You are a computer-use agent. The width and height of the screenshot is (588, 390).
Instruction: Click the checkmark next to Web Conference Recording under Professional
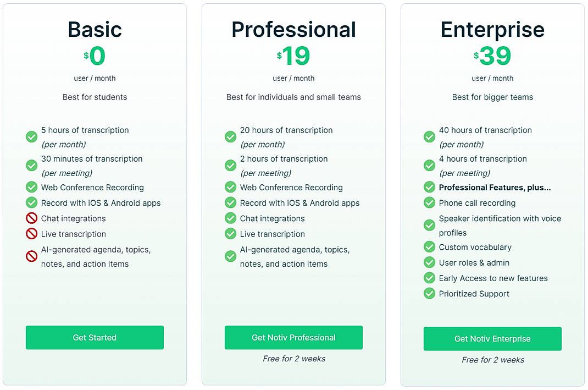[x=230, y=187]
